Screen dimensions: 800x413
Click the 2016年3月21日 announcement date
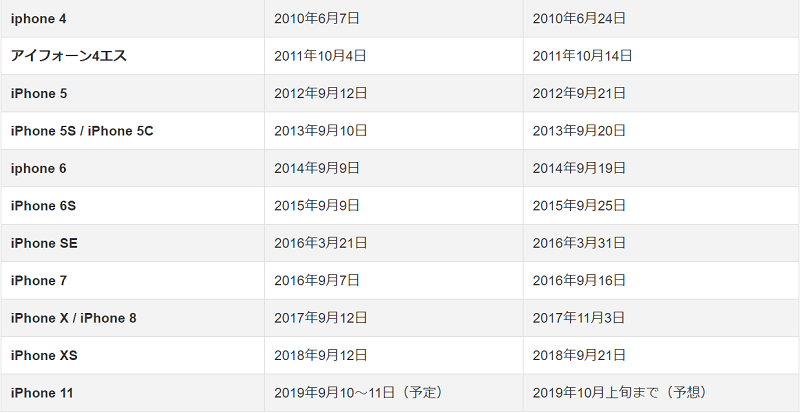point(320,243)
